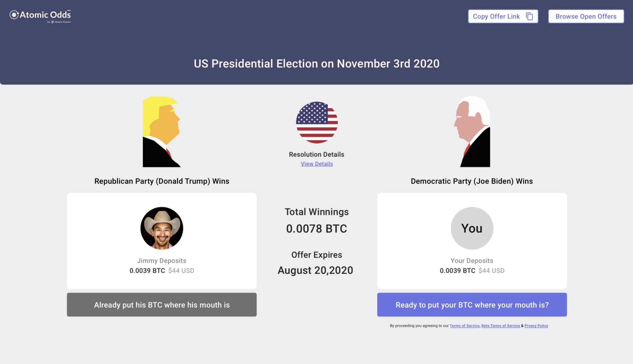Open the Terms of Service link
Image resolution: width=633 pixels, height=364 pixels.
click(464, 326)
